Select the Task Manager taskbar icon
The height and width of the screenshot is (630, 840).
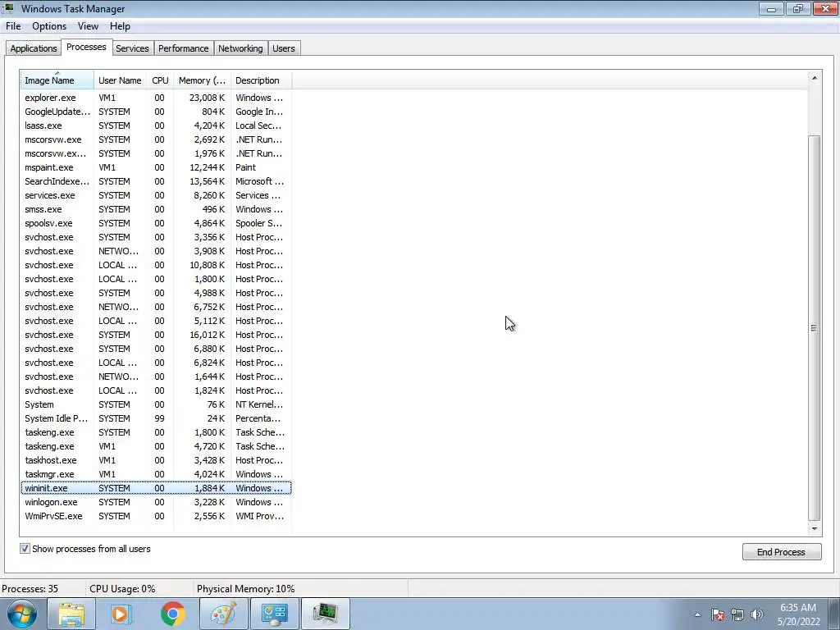pos(325,614)
